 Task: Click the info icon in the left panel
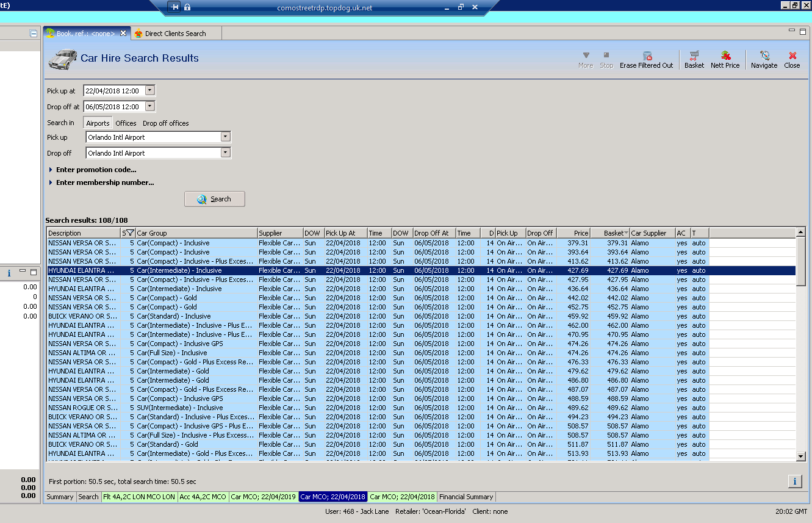pos(9,273)
